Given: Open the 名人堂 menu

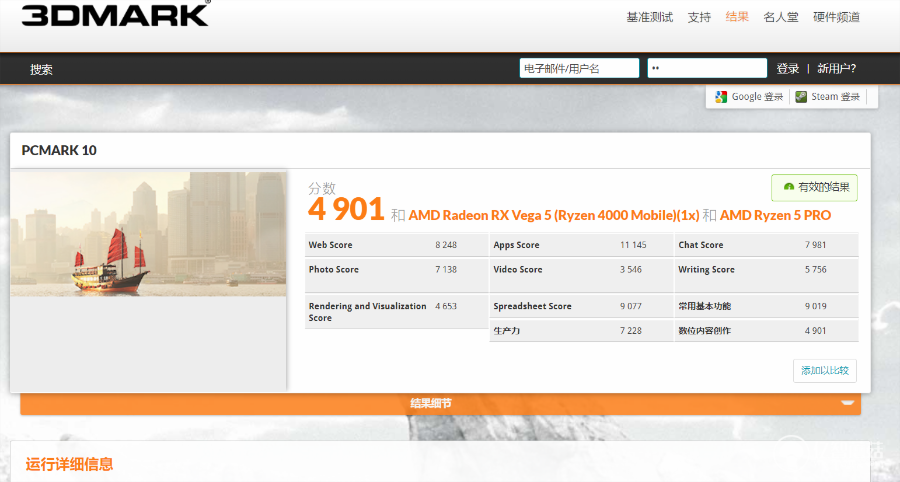Looking at the screenshot, I should click(x=781, y=17).
